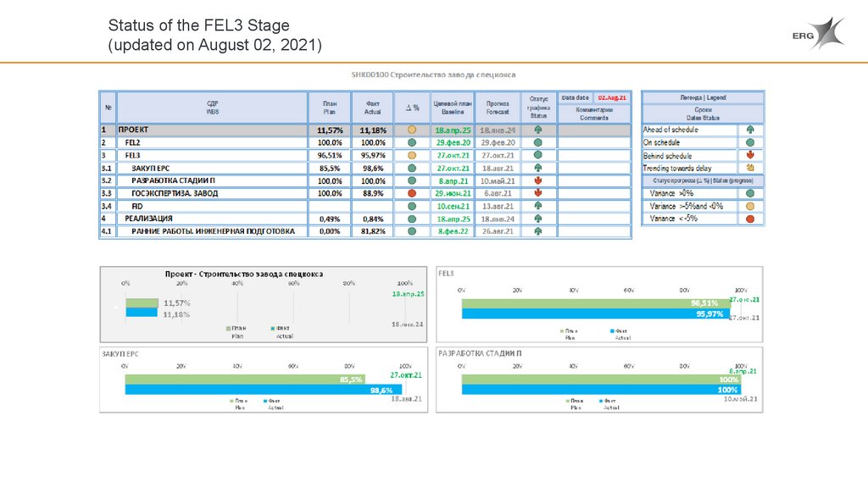Viewport: 868px width, 488px height.
Task: Click the ЗАКУП EPC row name in table
Action: (213, 169)
